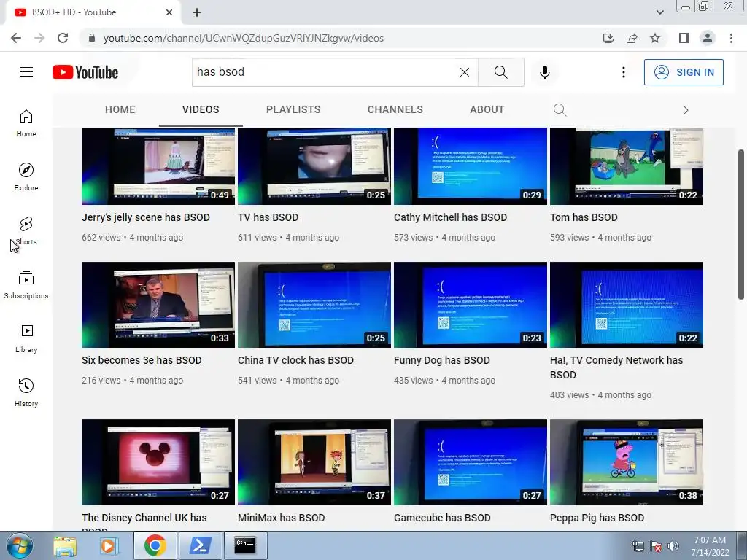This screenshot has width=747, height=560.
Task: Open Tom has BSOD thumbnail
Action: coord(627,166)
